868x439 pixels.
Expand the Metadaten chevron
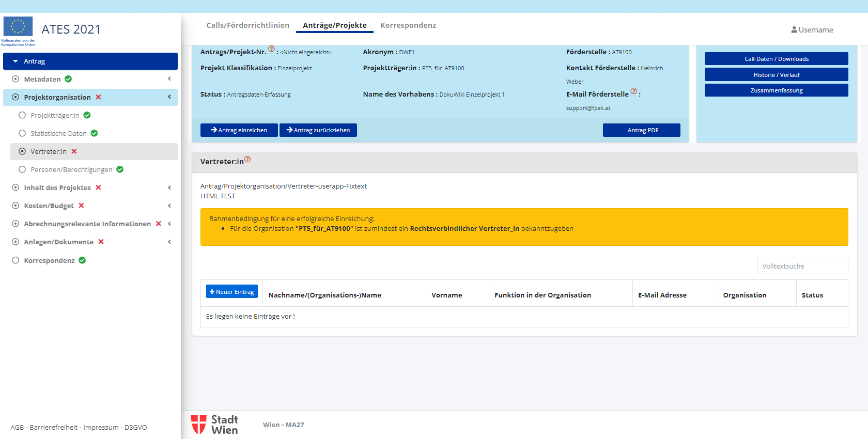pos(169,79)
